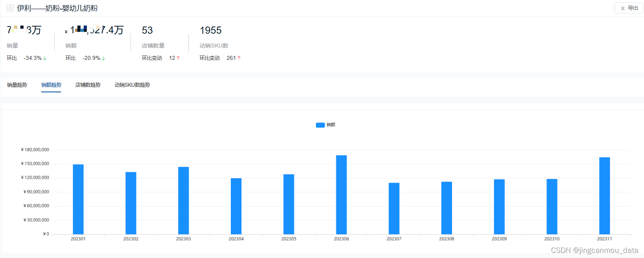Click the 202306 x-axis label
Viewport: 644px width, 258px height.
[341, 239]
